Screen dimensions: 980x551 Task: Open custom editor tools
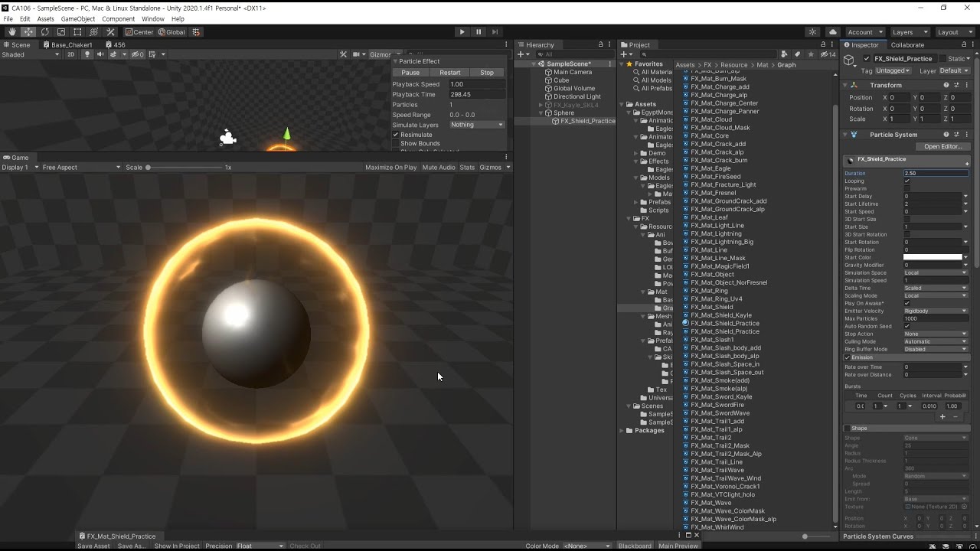[x=110, y=32]
